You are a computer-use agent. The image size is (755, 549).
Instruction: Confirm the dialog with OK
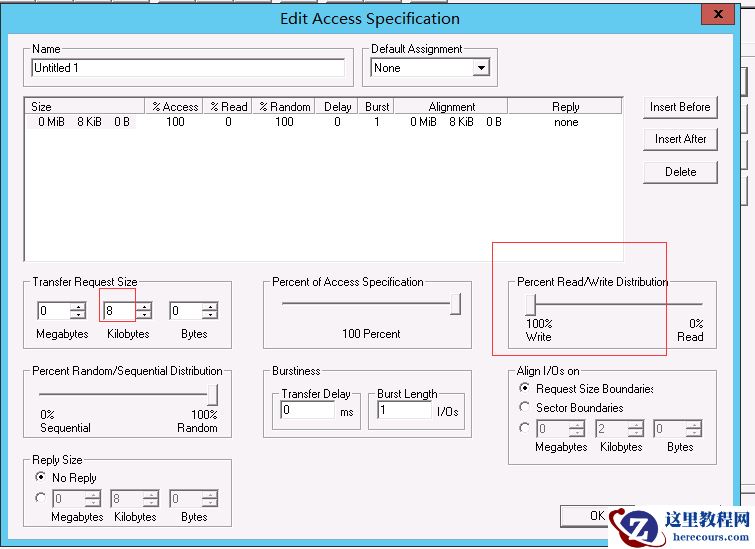pos(597,516)
